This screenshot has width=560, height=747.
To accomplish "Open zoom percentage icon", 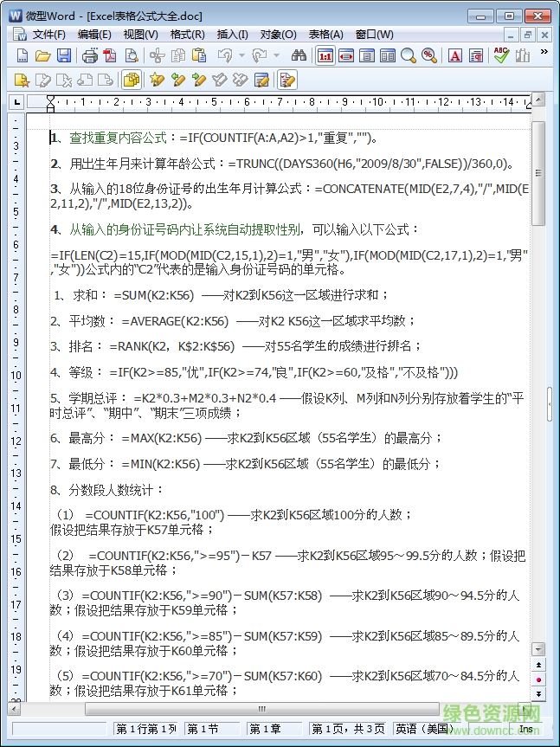I will point(429,55).
